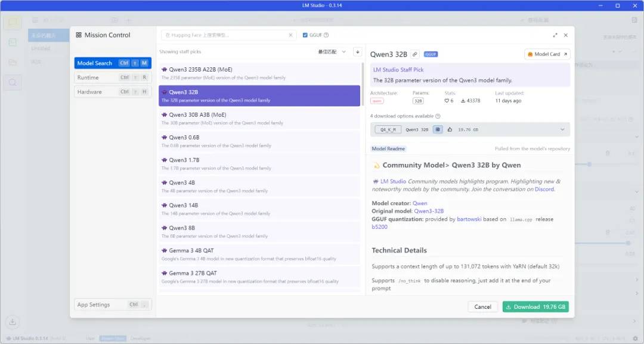The height and width of the screenshot is (344, 644).
Task: Select the Qwen3 32B list entry
Action: (x=259, y=96)
